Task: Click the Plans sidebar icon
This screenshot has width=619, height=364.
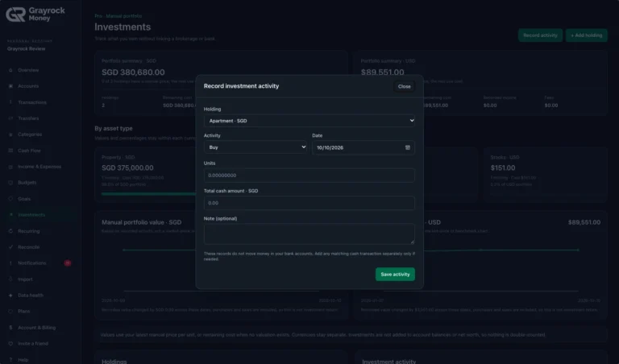Action: 10,311
